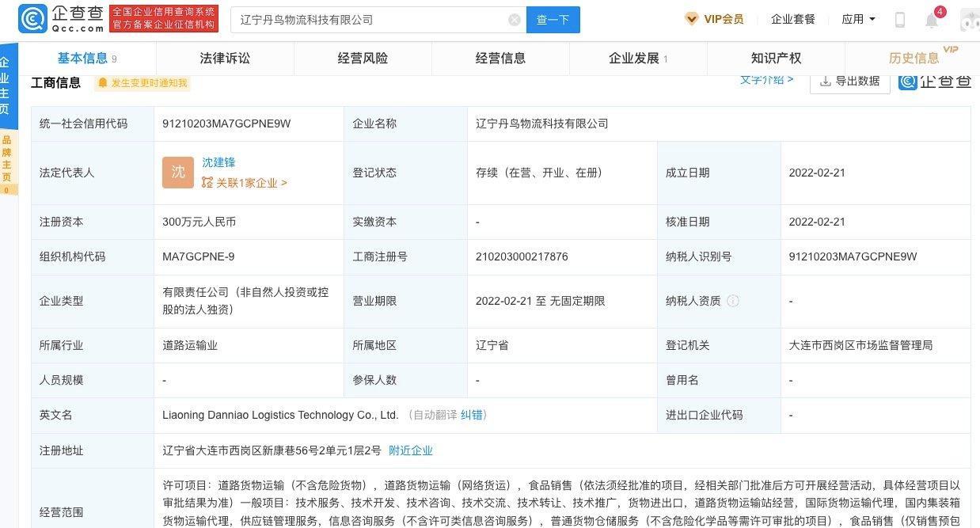Image resolution: width=980 pixels, height=528 pixels.
Task: Select 道路运输业 industry value
Action: tap(190, 345)
